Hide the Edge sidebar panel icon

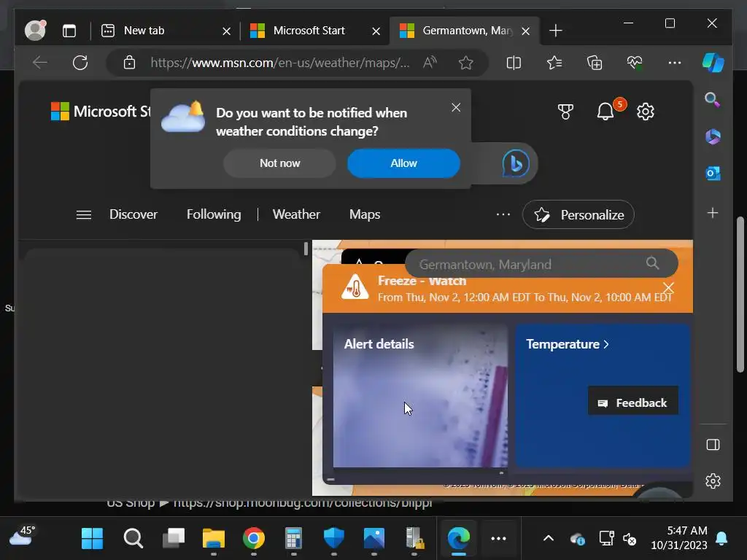(713, 445)
